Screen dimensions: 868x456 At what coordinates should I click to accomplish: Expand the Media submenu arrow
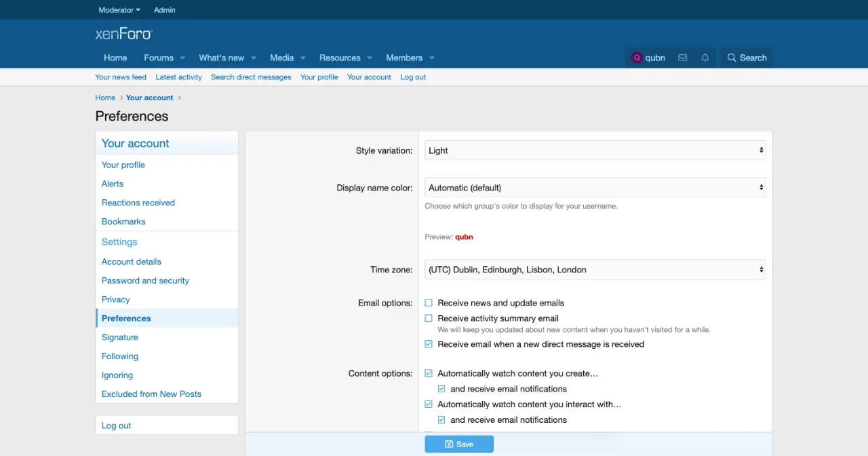pos(302,58)
